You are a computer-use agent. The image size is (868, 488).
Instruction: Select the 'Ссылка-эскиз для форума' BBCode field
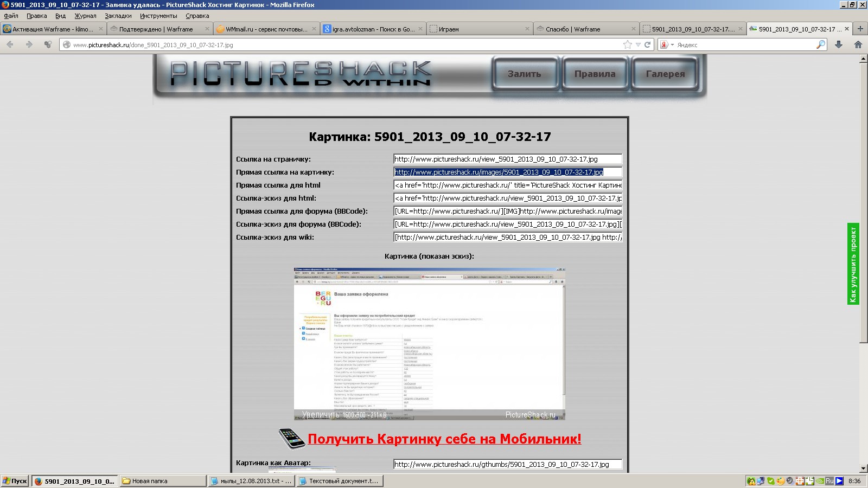pyautogui.click(x=507, y=224)
